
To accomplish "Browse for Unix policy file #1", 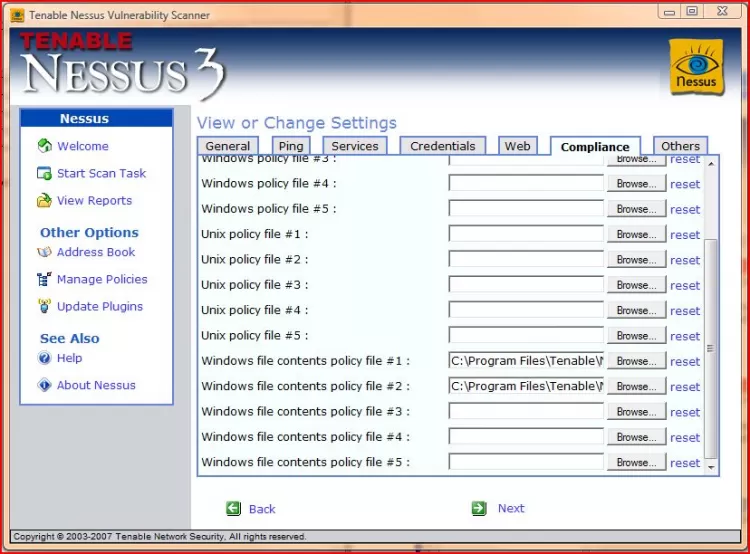I will 636,234.
